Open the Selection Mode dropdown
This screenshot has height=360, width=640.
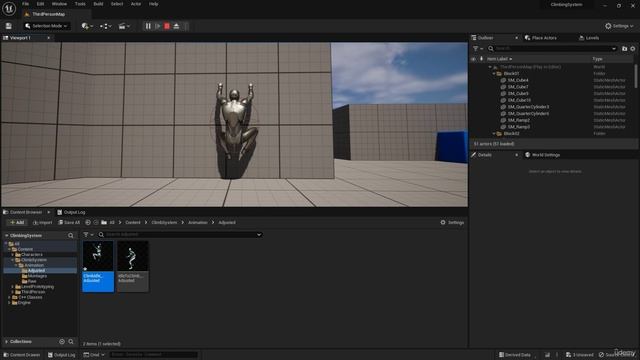[x=46, y=26]
